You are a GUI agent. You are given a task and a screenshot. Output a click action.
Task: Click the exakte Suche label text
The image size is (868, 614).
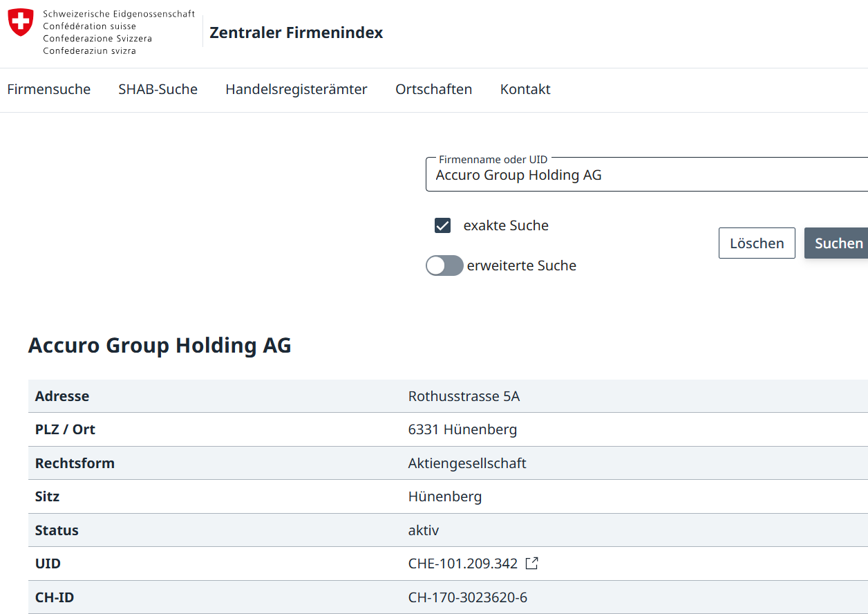coord(506,225)
